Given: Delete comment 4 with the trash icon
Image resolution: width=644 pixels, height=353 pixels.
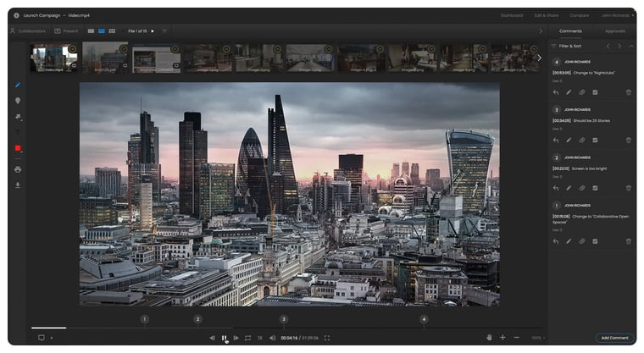Looking at the screenshot, I should point(628,92).
